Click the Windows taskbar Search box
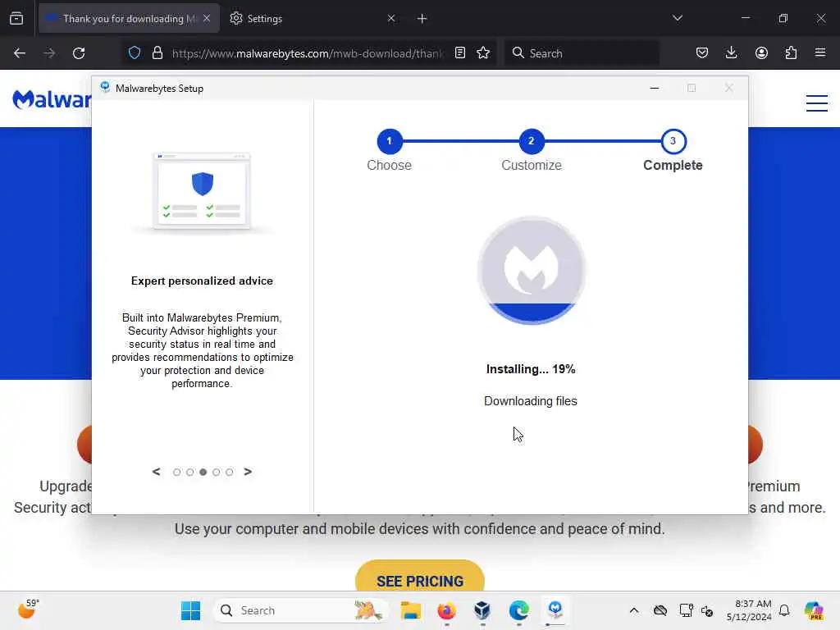Viewport: 840px width, 630px height. click(x=302, y=610)
